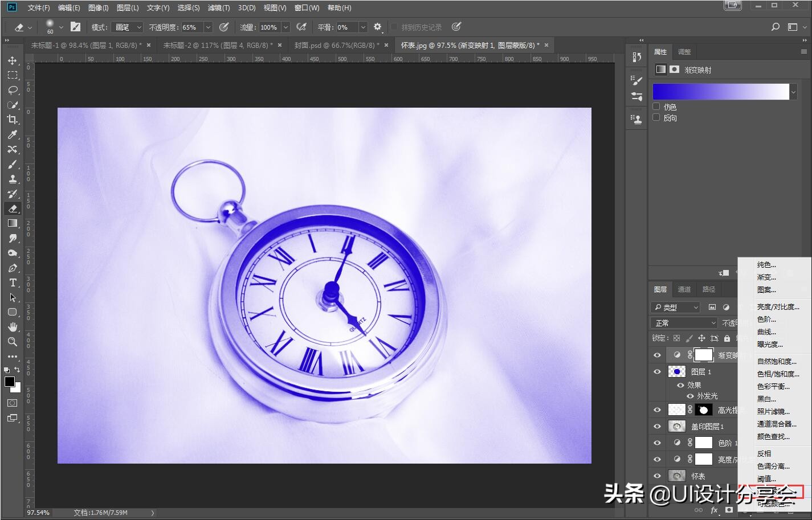Image resolution: width=812 pixels, height=520 pixels.
Task: Open the 滤镜(T) menu
Action: 218,7
